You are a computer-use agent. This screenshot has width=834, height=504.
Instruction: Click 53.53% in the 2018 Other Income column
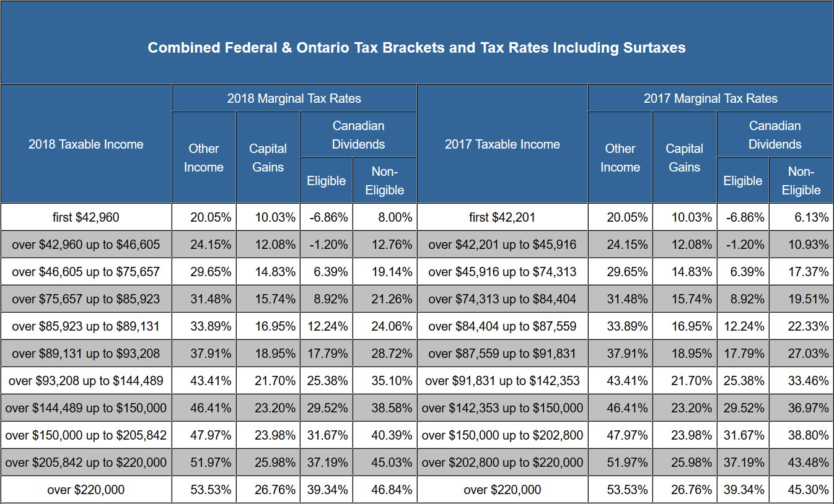click(x=203, y=489)
